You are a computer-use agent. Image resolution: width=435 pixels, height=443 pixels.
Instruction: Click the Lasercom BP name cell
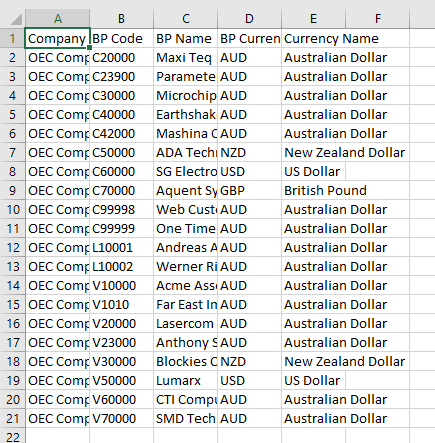click(x=185, y=324)
